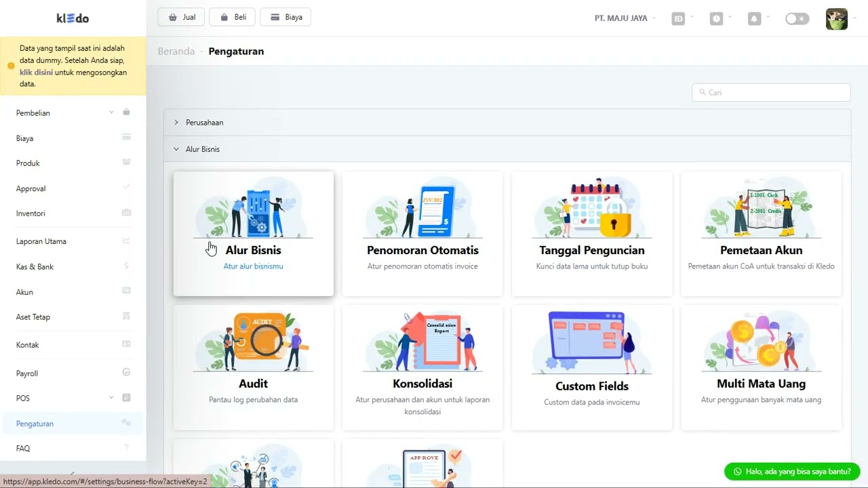Open the language ID icon
The width and height of the screenshot is (868, 488).
point(678,19)
